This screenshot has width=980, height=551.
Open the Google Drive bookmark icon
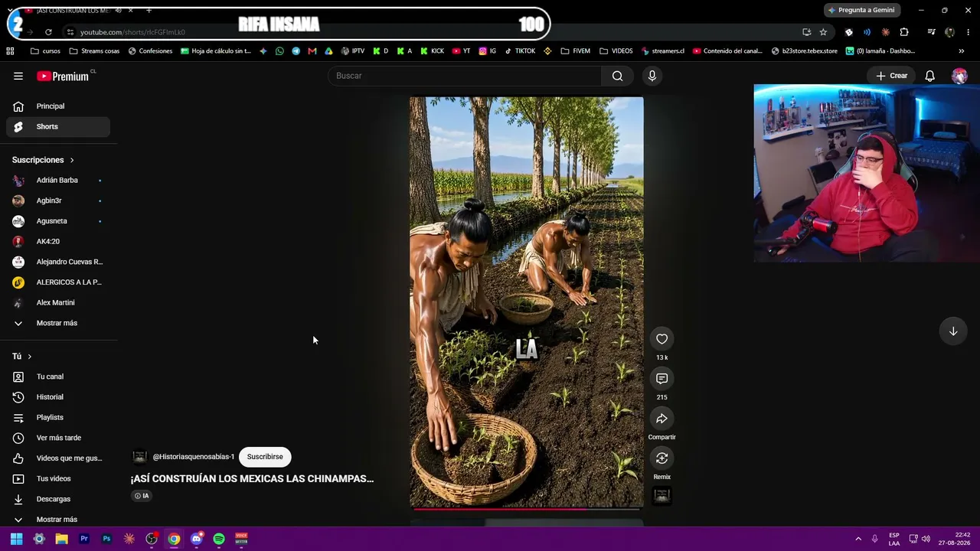[x=328, y=51]
